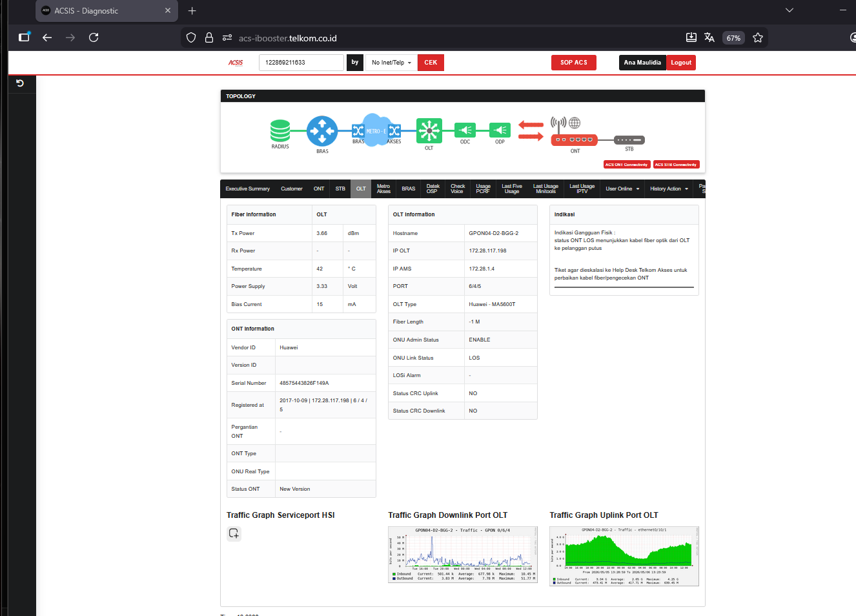856x616 pixels.
Task: Open the Last Usage Minitools tab
Action: click(545, 189)
